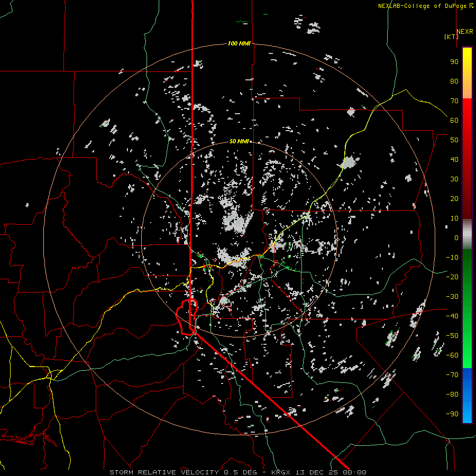
Task: Click the -10 value on the scale
Action: click(452, 258)
